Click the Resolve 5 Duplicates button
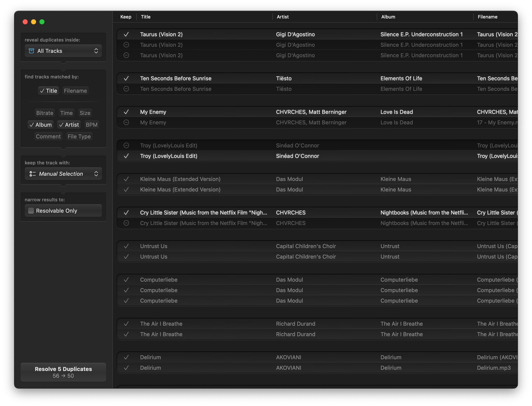Viewport: 532px width, 406px height. 63,372
